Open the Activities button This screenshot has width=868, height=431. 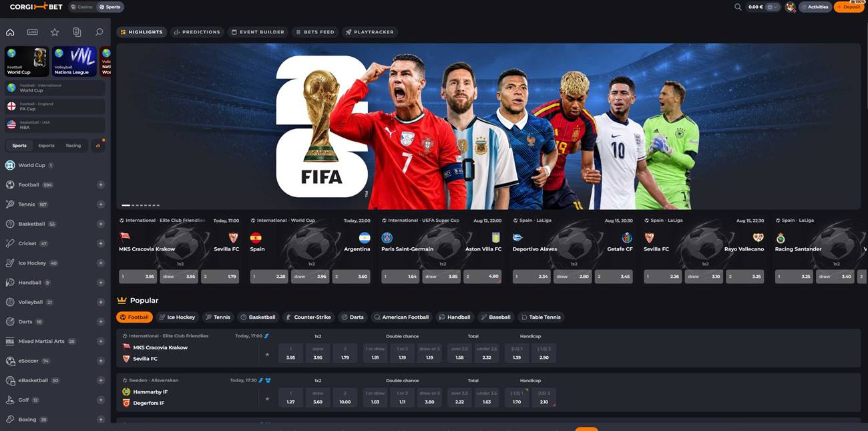point(815,7)
